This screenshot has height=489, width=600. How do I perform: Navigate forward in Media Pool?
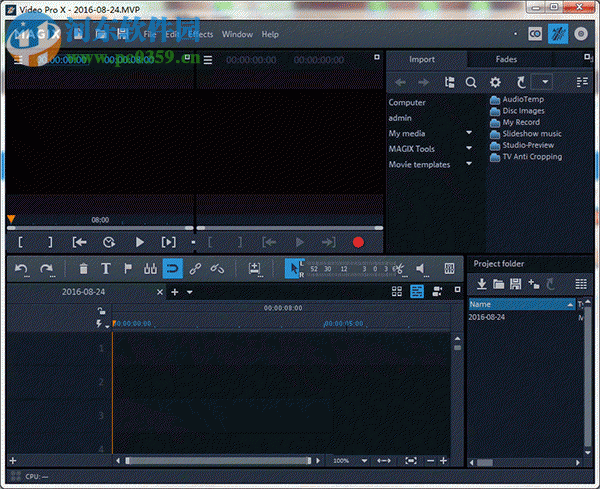423,82
